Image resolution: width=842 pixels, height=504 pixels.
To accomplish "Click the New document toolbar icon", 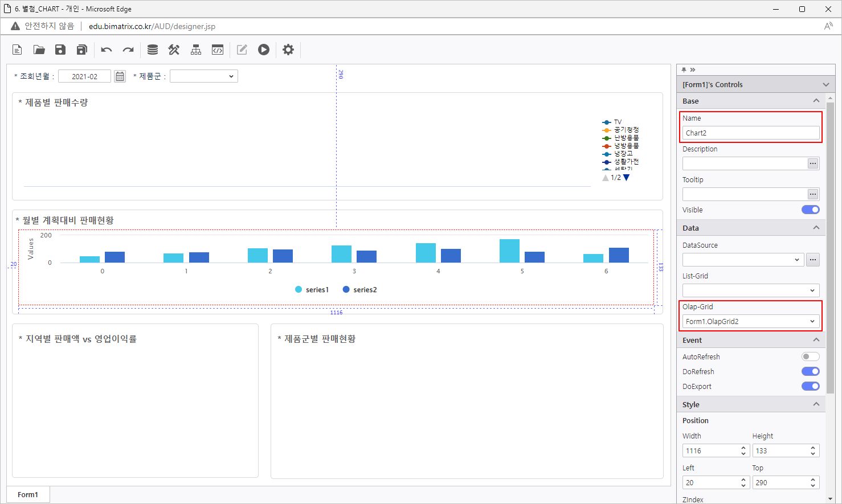I will [17, 50].
